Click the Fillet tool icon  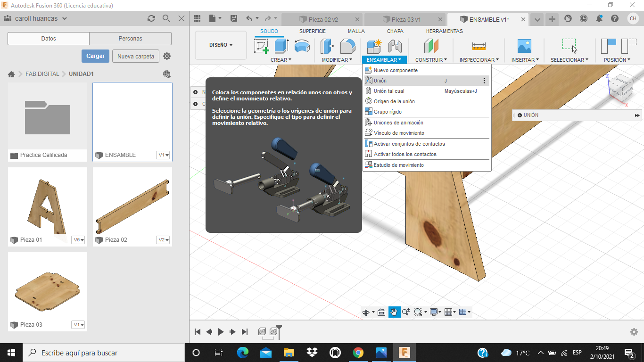pos(347,46)
